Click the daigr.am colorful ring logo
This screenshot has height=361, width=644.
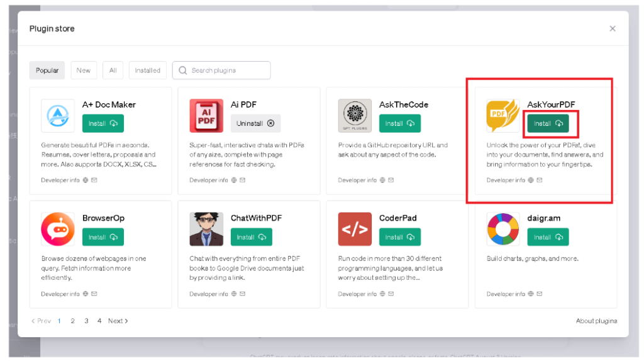tap(503, 229)
